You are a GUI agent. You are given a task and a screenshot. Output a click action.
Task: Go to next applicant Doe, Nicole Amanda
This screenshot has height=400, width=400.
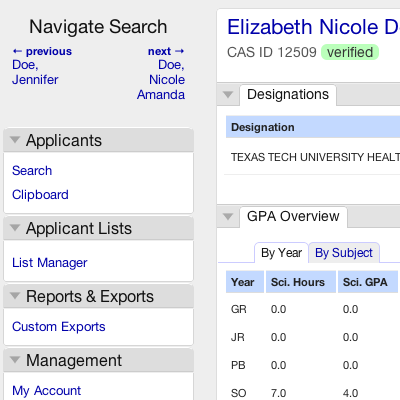click(161, 73)
